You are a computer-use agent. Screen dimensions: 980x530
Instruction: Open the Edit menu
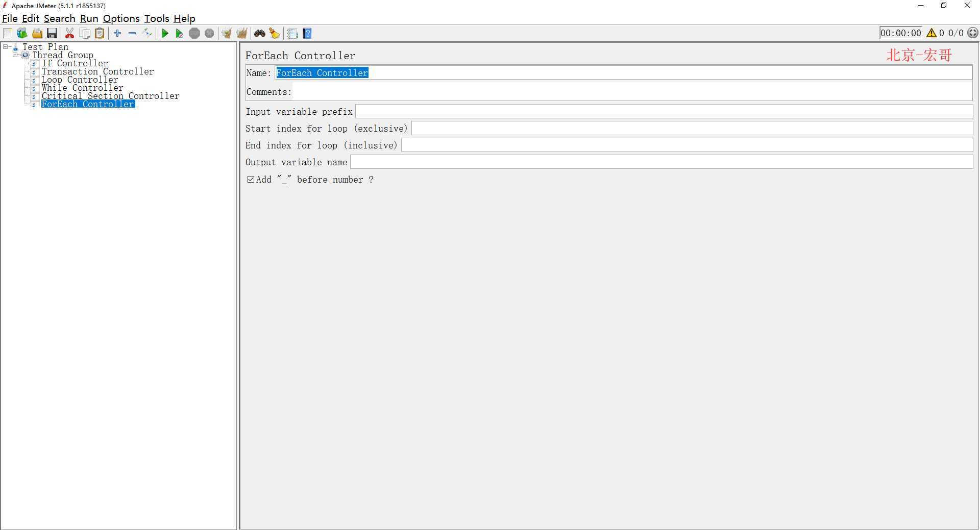(31, 18)
